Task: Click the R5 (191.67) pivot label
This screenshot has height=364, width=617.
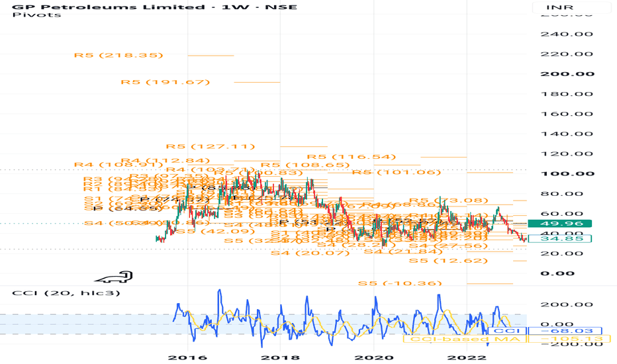Action: tap(166, 82)
